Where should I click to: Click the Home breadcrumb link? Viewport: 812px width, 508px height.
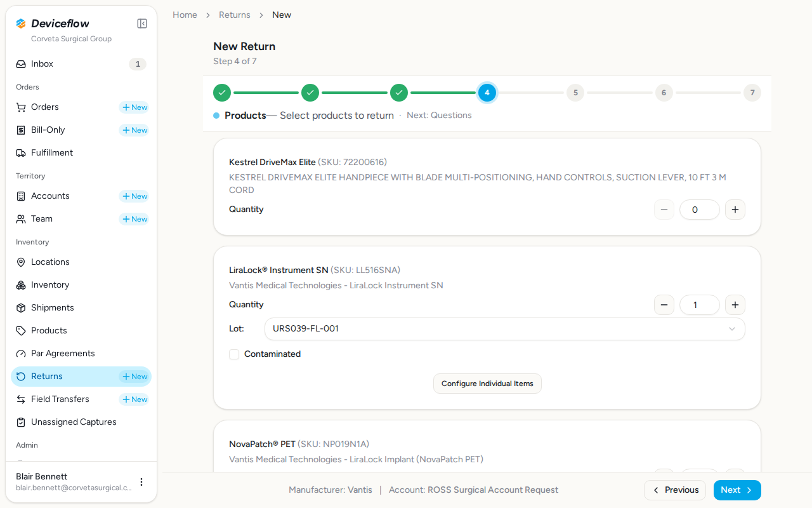tap(185, 15)
